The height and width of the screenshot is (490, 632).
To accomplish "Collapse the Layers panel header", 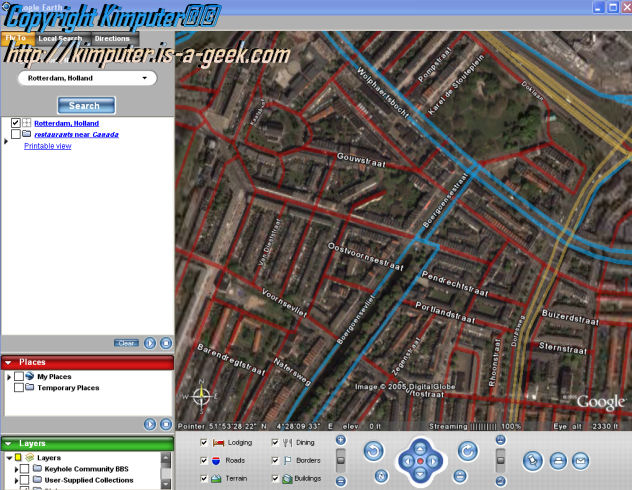I will point(8,444).
